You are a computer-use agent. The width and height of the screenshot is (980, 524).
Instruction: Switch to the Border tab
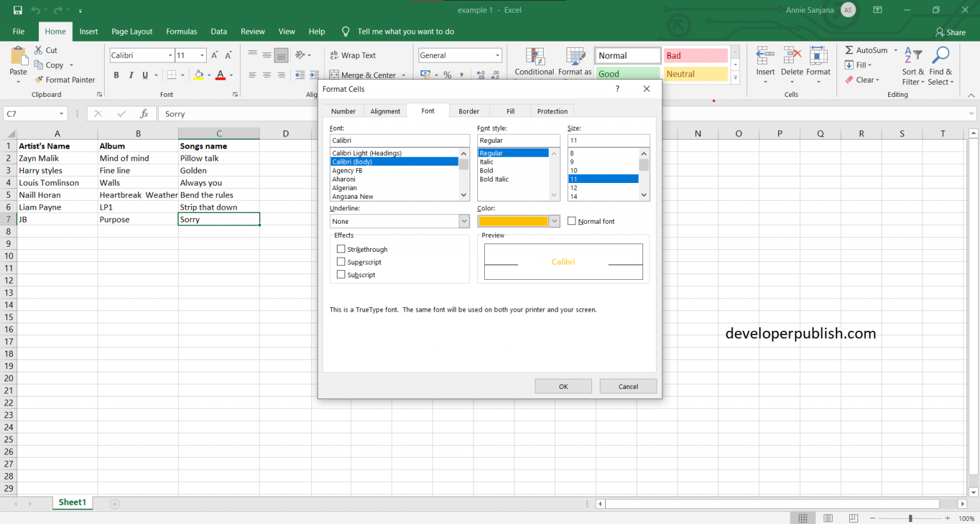point(469,110)
